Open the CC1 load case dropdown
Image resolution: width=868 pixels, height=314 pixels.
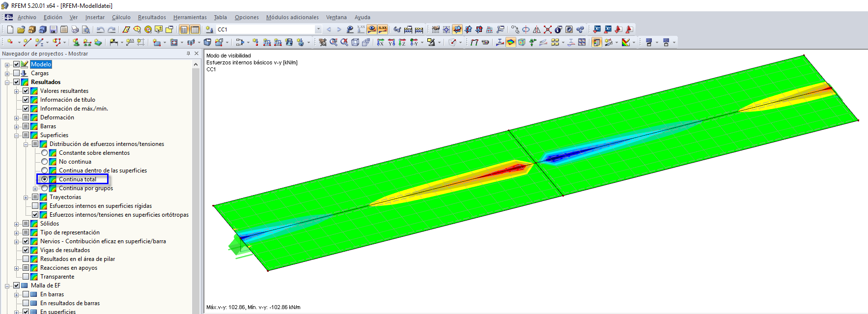[x=318, y=29]
